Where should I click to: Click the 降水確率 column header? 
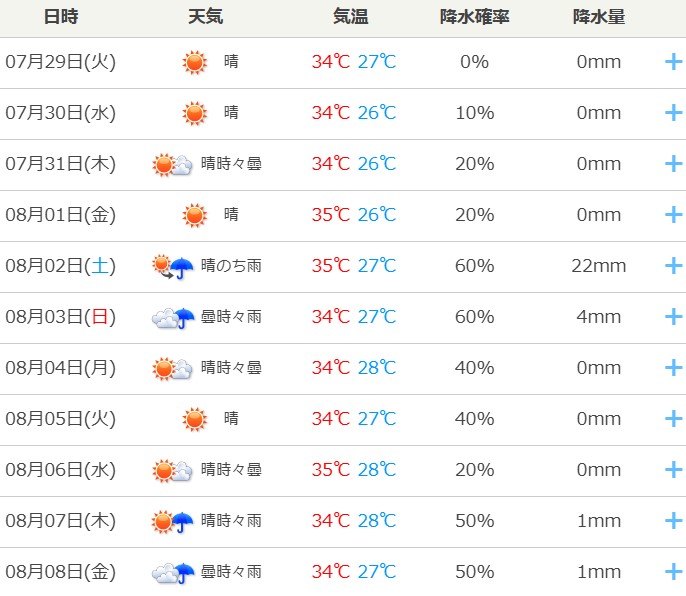point(474,17)
